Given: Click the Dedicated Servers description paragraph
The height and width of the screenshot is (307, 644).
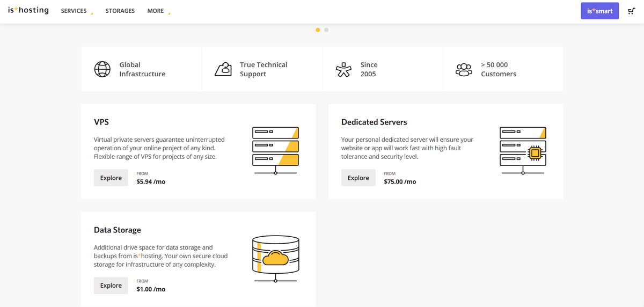Looking at the screenshot, I should [407, 148].
